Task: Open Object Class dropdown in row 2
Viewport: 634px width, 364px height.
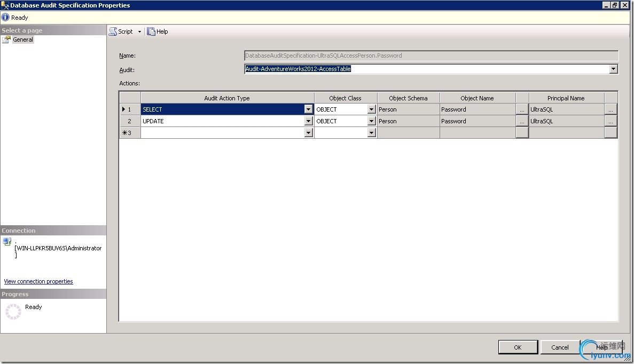Action: pyautogui.click(x=372, y=121)
